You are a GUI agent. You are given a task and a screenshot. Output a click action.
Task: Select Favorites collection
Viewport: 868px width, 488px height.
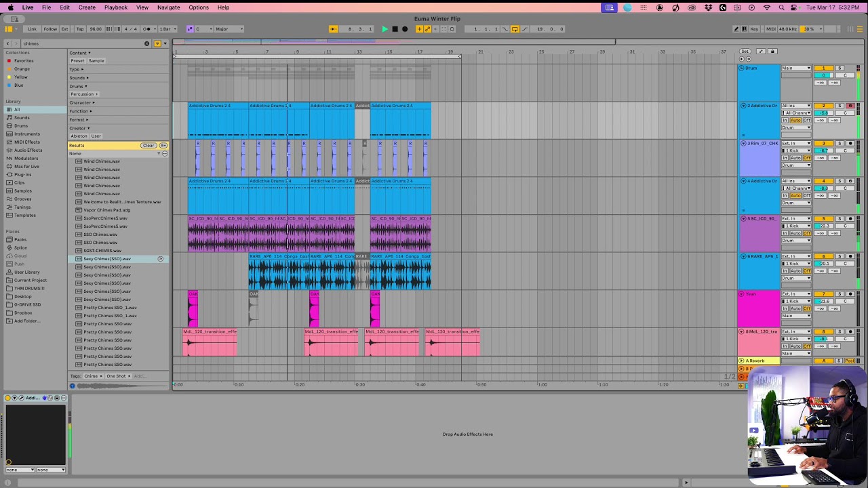tap(24, 61)
